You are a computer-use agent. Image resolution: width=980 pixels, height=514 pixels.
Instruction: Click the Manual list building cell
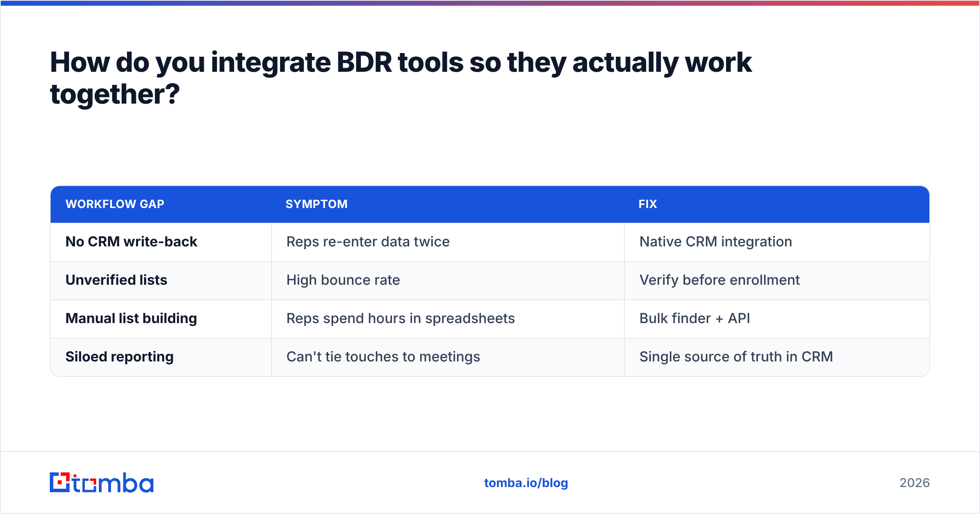click(161, 319)
